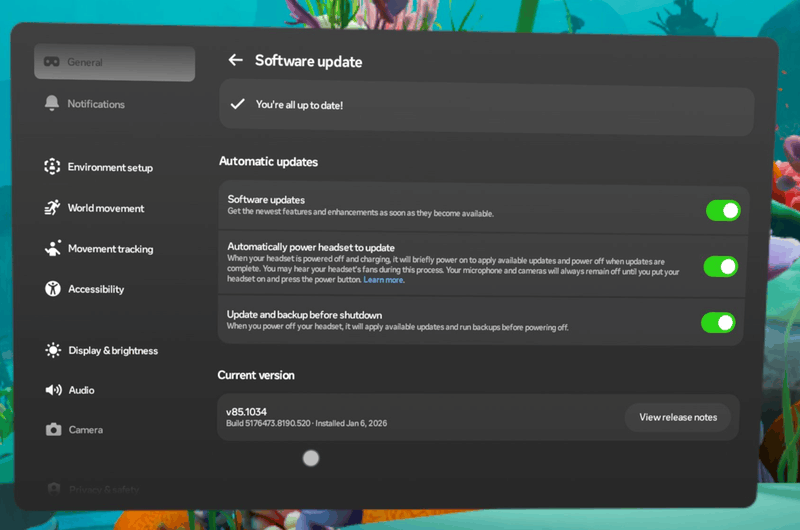Viewport: 800px width, 530px height.
Task: Click version number v85.1034
Action: click(246, 412)
